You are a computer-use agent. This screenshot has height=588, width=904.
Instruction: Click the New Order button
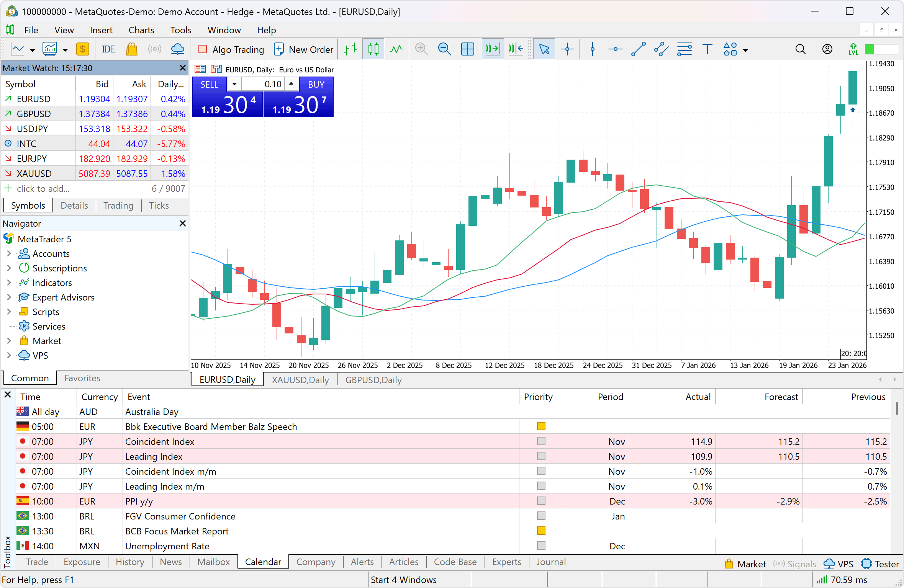coord(304,49)
